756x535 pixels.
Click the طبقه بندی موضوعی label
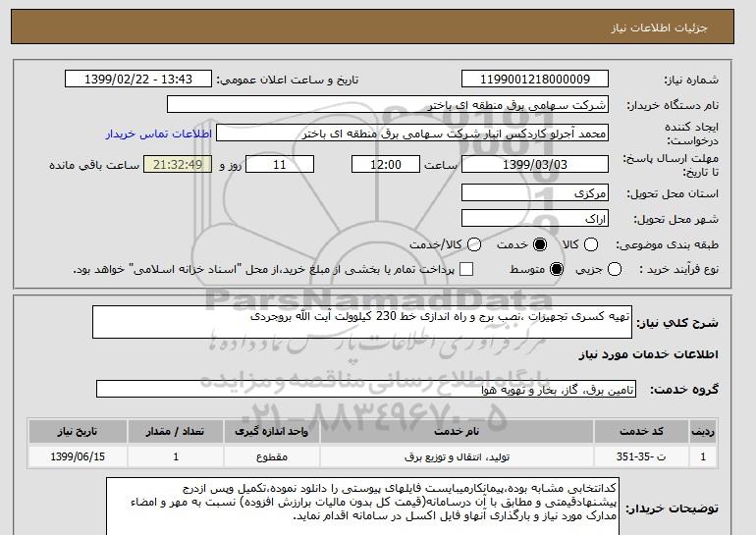click(668, 244)
